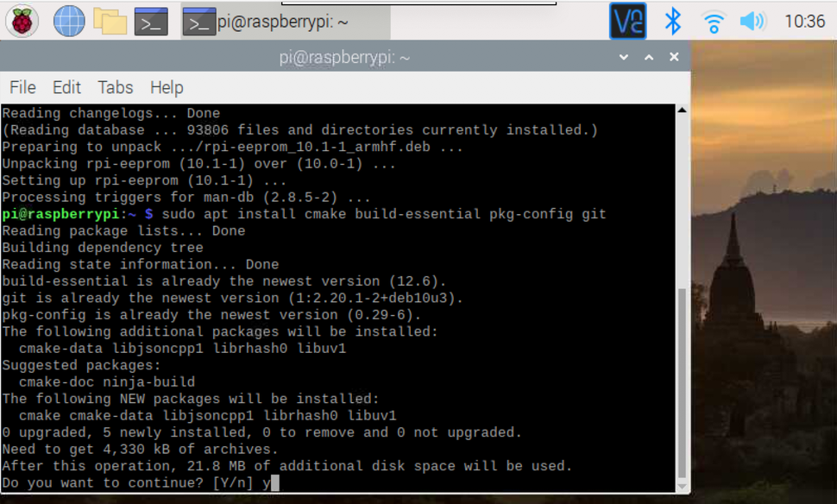Open the File Manager folder icon
837x504 pixels.
pyautogui.click(x=110, y=21)
